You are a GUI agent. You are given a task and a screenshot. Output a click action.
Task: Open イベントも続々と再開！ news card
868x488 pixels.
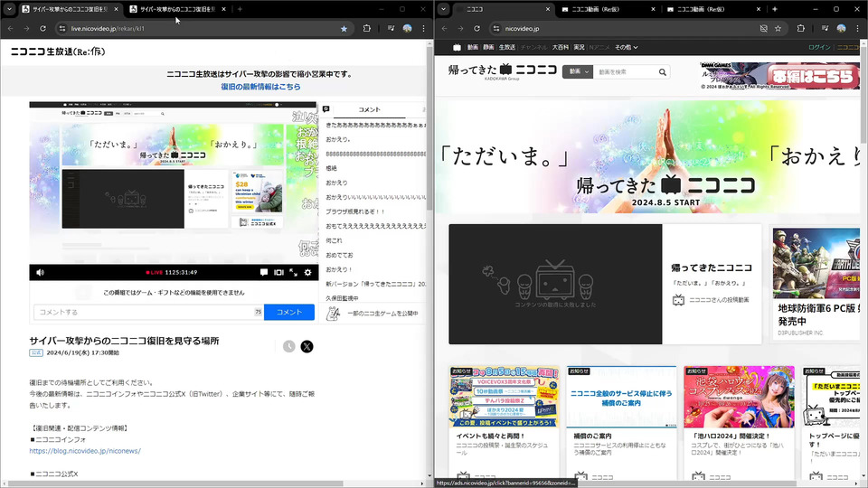coord(504,421)
